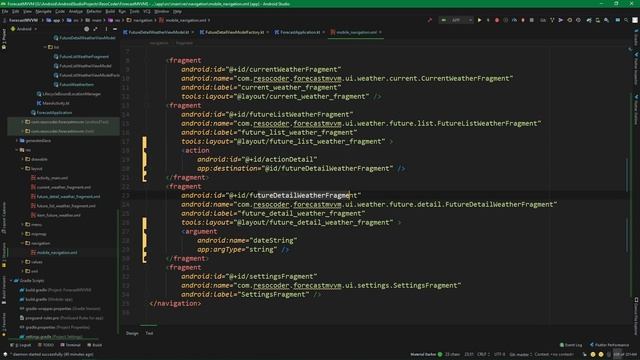Expand the menu folder
The width and height of the screenshot is (640, 360).
coord(22,224)
